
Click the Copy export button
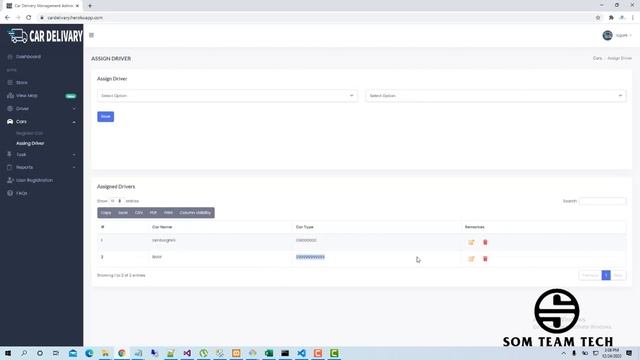coord(106,213)
